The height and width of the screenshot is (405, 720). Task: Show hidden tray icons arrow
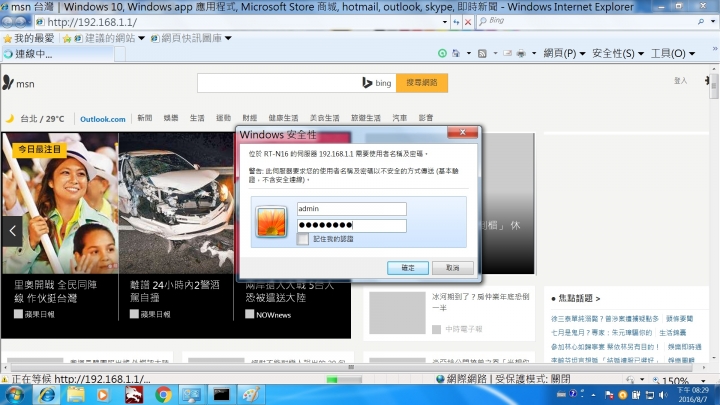click(593, 395)
